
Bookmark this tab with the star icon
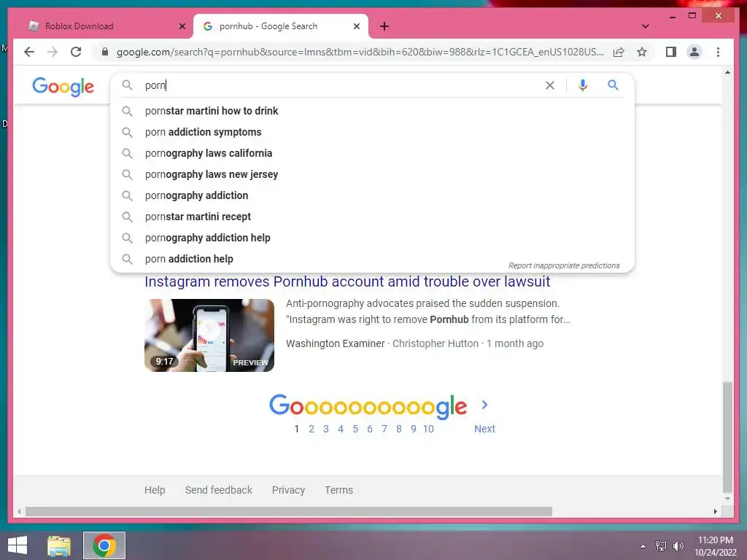642,52
